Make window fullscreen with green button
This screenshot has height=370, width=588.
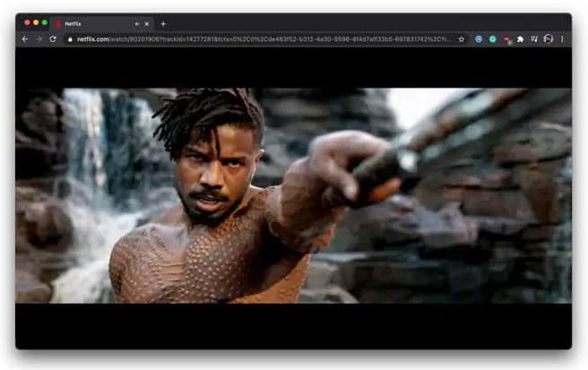point(45,23)
